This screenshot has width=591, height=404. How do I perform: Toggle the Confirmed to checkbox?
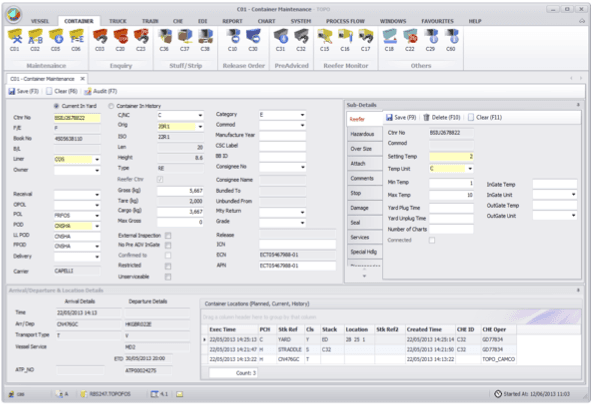coord(168,256)
